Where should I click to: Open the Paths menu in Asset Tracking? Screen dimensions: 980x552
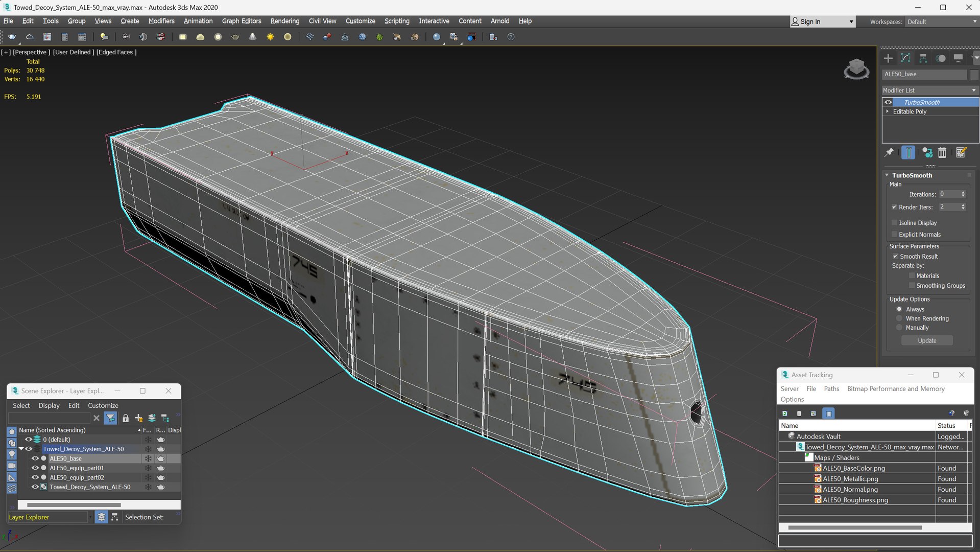click(831, 388)
